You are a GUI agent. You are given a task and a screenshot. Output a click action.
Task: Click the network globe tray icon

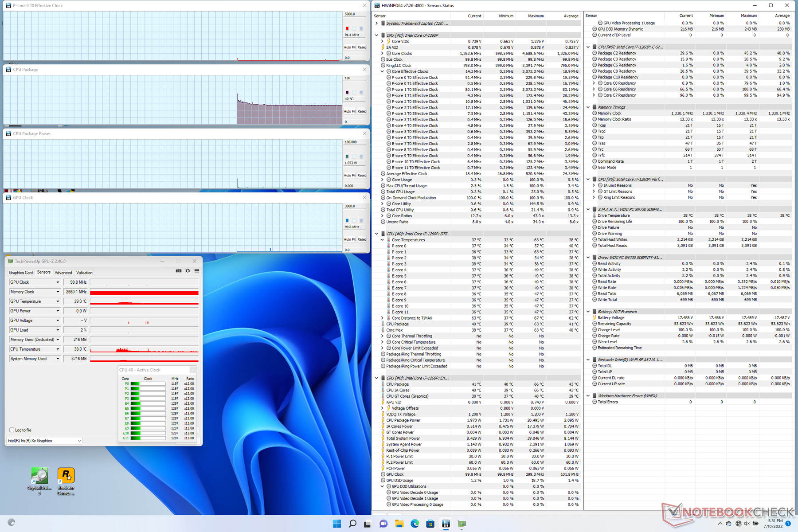point(739,524)
